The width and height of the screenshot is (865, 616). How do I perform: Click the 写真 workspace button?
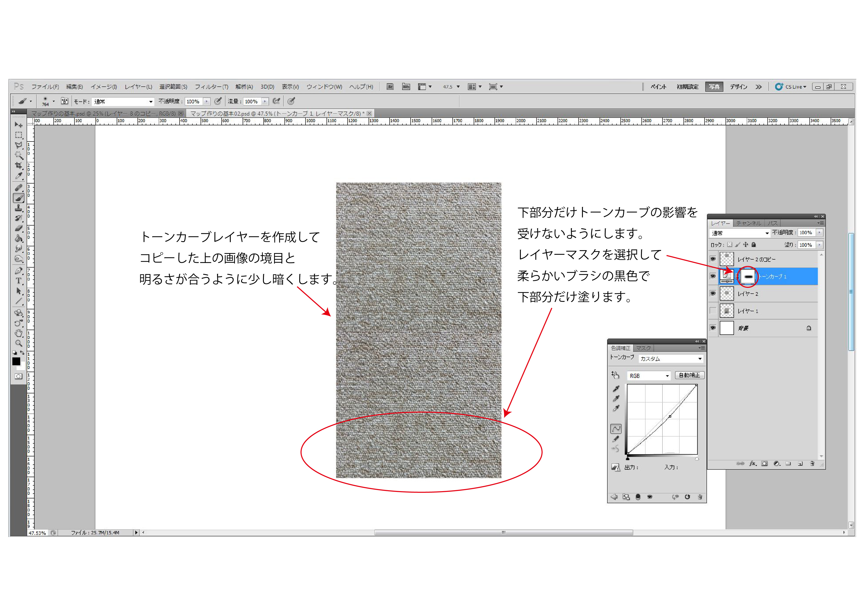coord(714,87)
